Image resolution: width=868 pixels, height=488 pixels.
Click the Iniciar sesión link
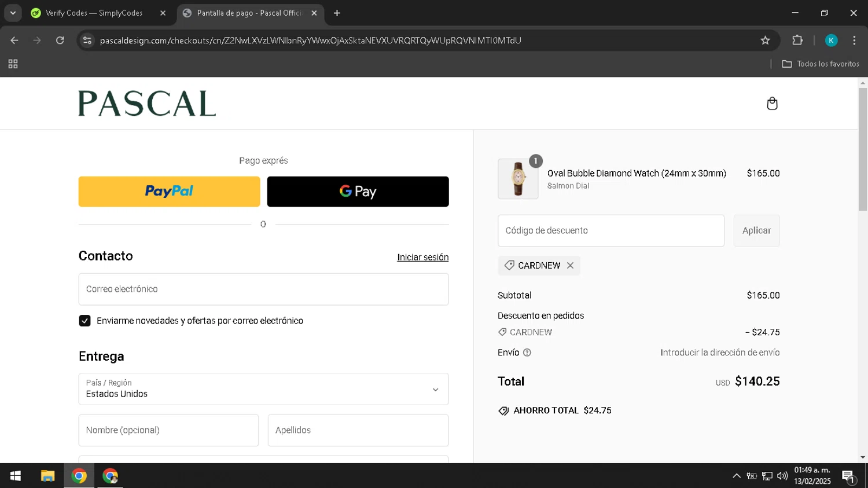[x=423, y=257]
